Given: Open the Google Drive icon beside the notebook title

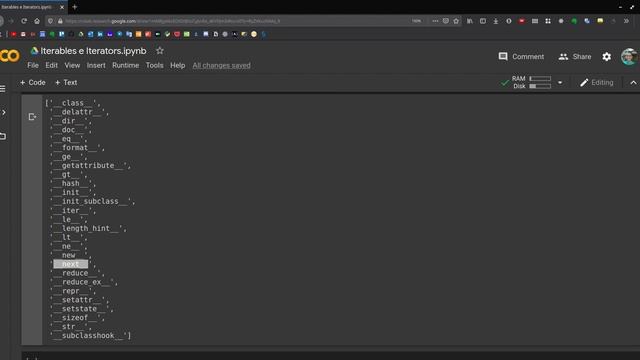Looking at the screenshot, I should tap(34, 51).
